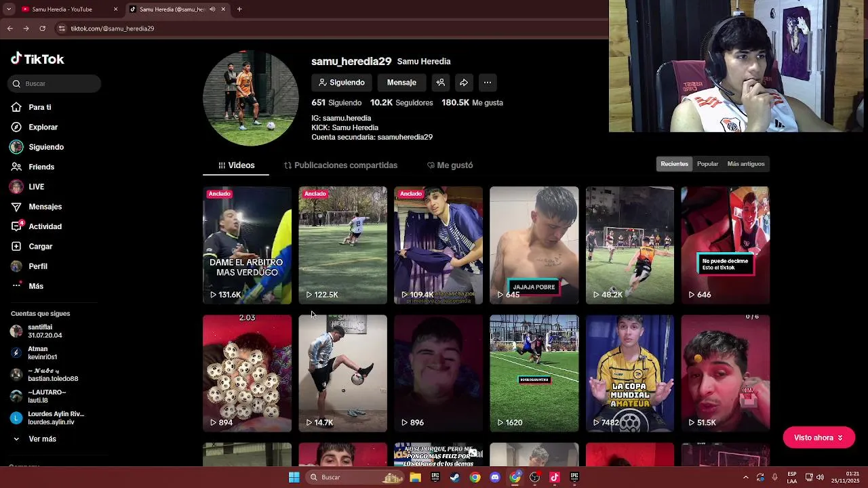Show hidden system tray icons
Viewport: 868px width, 488px height.
click(x=746, y=477)
